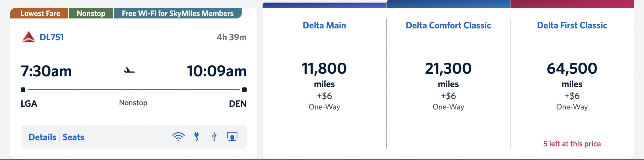Open flight Details link

pos(42,137)
